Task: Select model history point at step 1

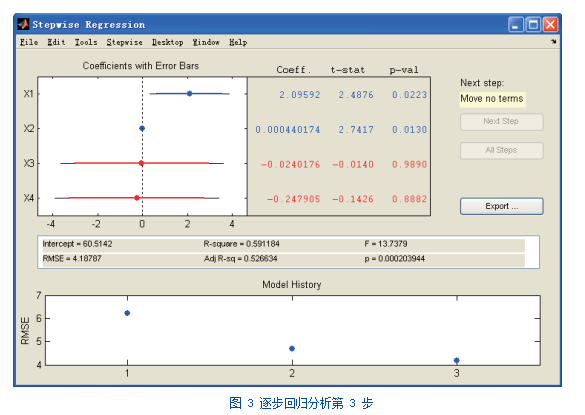Action: [x=127, y=313]
